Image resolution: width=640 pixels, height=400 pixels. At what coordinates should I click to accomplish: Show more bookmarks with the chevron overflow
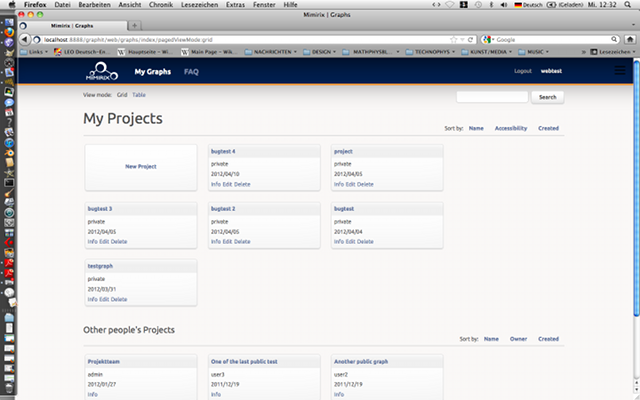coord(584,52)
